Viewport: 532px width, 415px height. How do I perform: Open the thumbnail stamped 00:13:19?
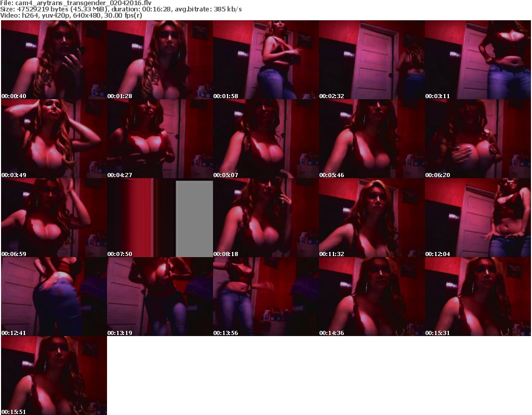coord(160,297)
